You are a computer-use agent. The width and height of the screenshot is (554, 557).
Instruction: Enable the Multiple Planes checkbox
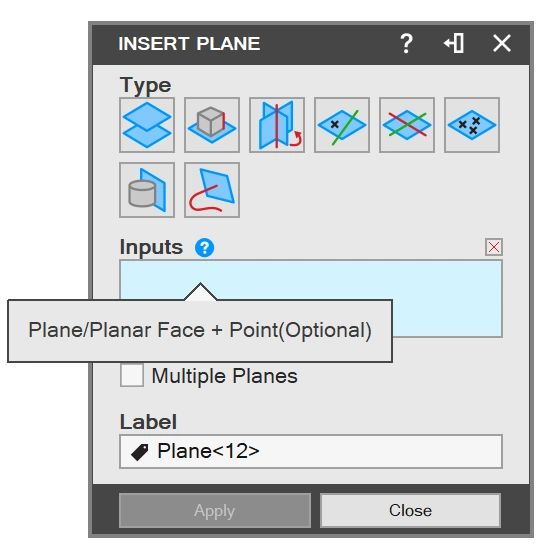tap(132, 375)
